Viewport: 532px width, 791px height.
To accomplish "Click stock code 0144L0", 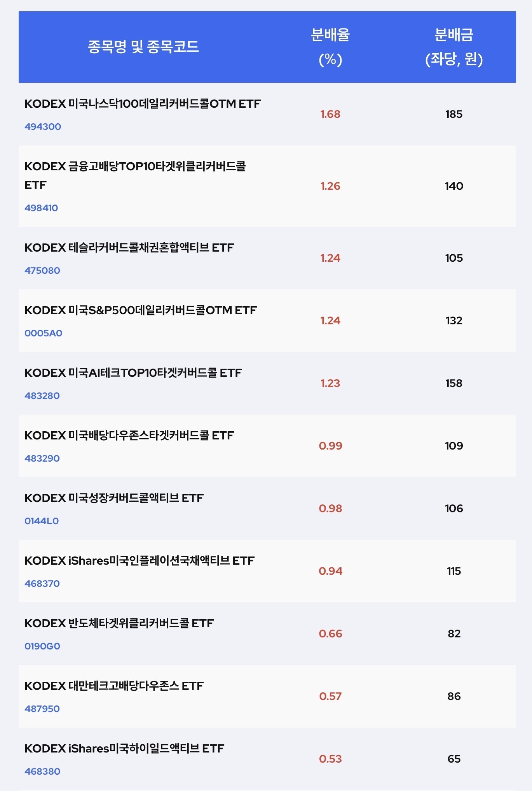I will [x=42, y=521].
